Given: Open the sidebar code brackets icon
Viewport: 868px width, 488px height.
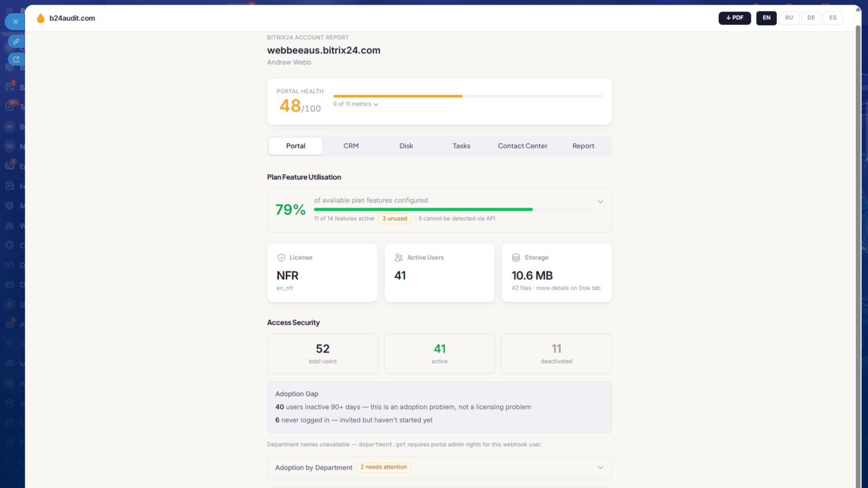Looking at the screenshot, I should [9, 265].
